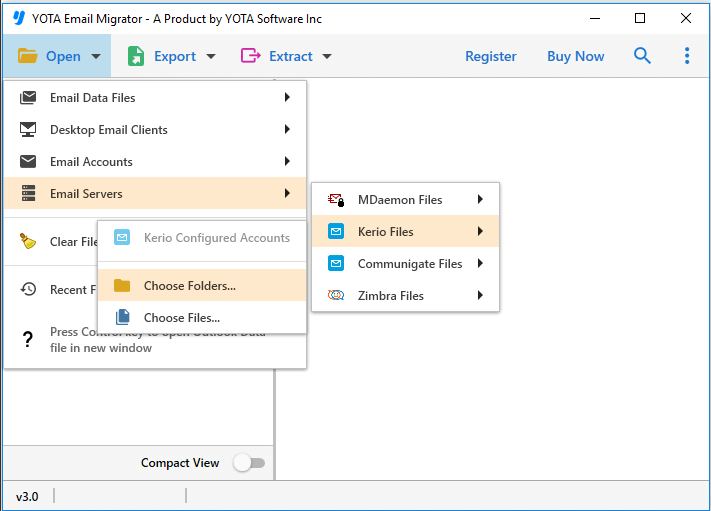Click the Compact View label
The height and width of the screenshot is (511, 711).
[180, 463]
